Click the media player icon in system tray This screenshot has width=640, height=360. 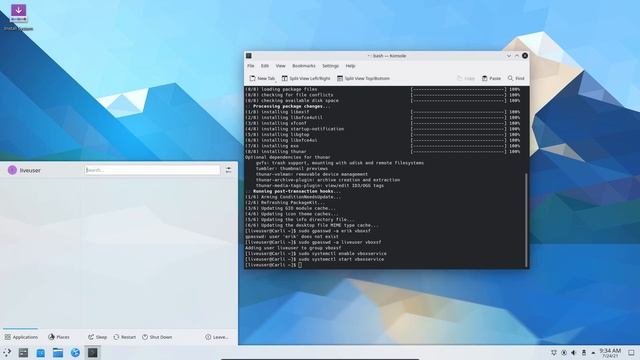(564, 353)
